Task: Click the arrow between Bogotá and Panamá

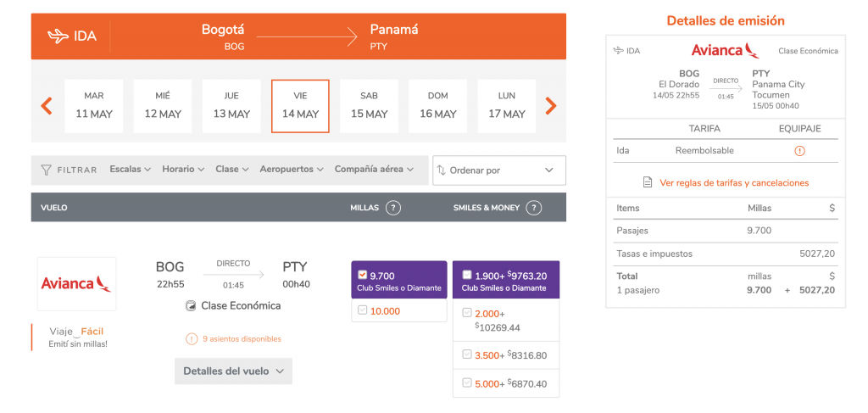Action: click(x=307, y=37)
